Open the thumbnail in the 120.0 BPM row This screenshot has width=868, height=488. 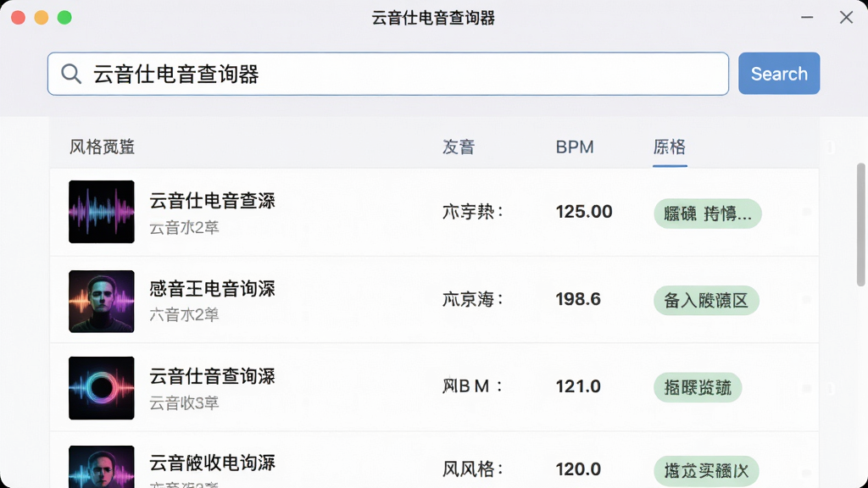tap(102, 467)
